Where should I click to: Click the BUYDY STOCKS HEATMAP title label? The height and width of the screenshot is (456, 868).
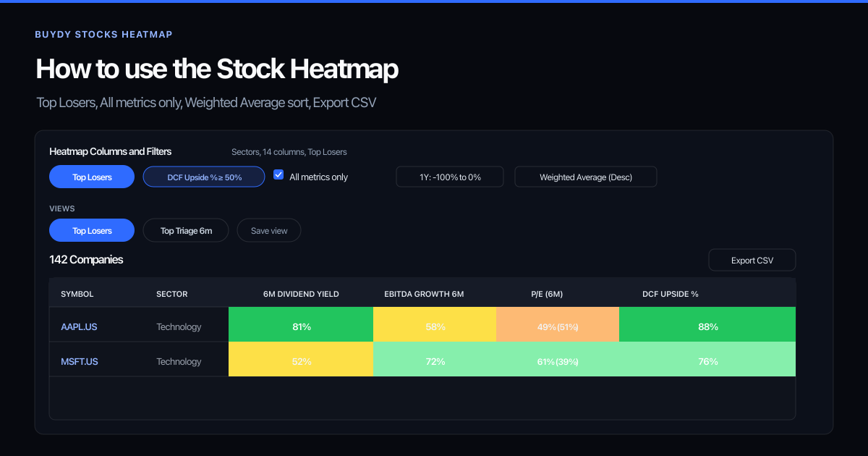coord(103,34)
